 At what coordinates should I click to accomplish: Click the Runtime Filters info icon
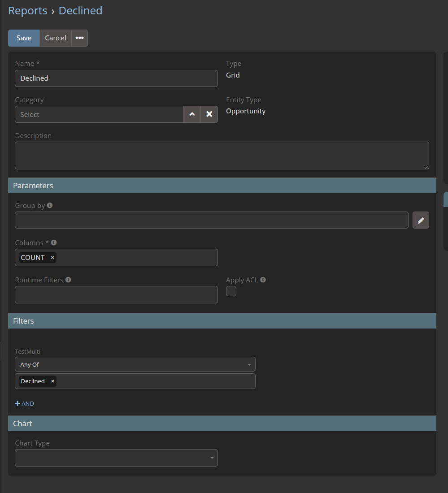pos(68,280)
